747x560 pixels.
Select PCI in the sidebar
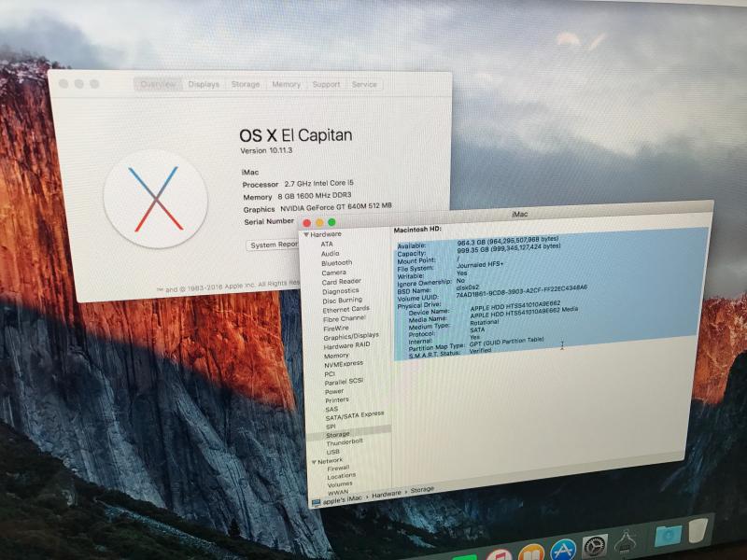click(330, 374)
